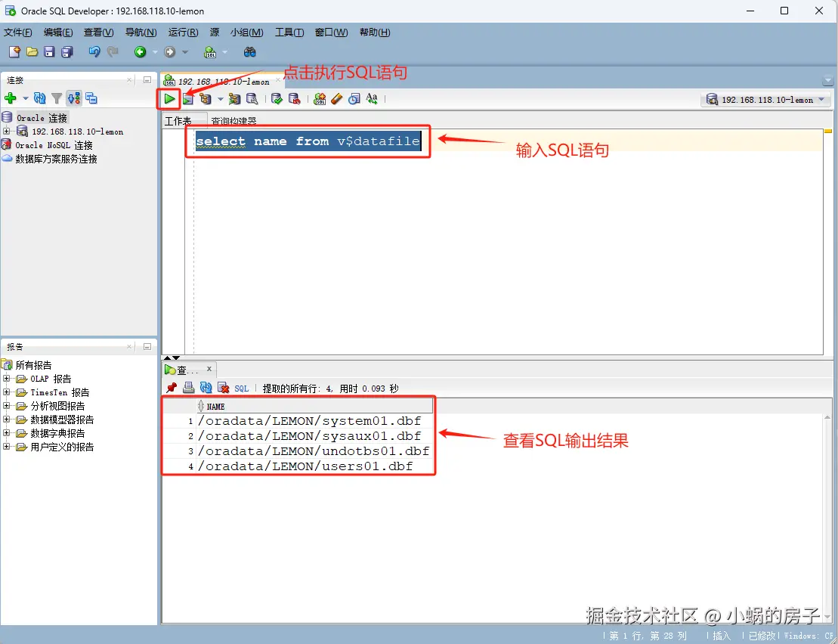Open the 192.168.118.10-lemon connection dropdown at top right
The height and width of the screenshot is (644, 838).
[766, 100]
